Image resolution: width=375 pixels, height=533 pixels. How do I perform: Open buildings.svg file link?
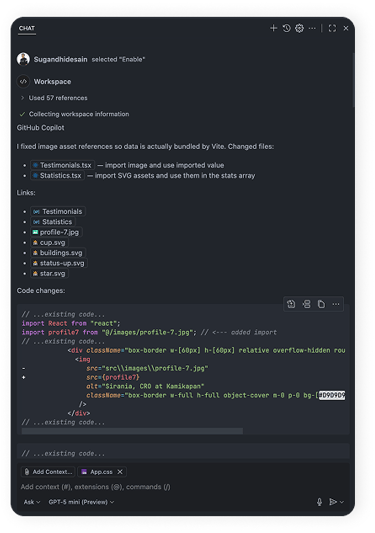pyautogui.click(x=58, y=253)
